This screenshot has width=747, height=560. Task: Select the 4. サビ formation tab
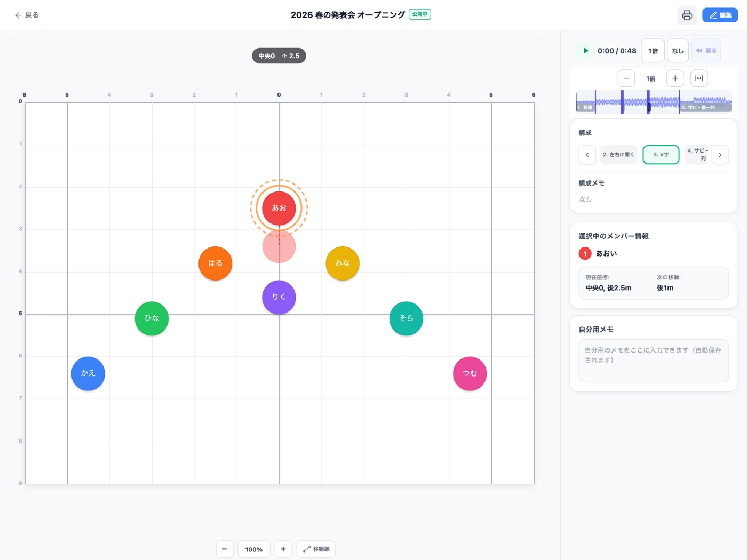[697, 155]
